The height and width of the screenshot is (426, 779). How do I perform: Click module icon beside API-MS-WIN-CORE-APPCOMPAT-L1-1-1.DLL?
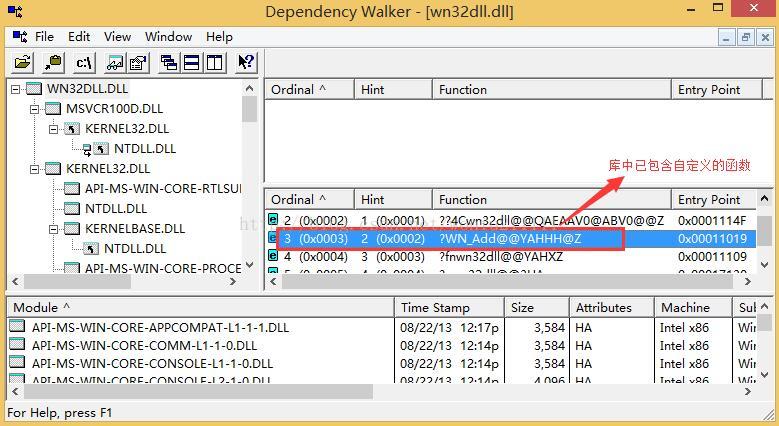coord(17,327)
